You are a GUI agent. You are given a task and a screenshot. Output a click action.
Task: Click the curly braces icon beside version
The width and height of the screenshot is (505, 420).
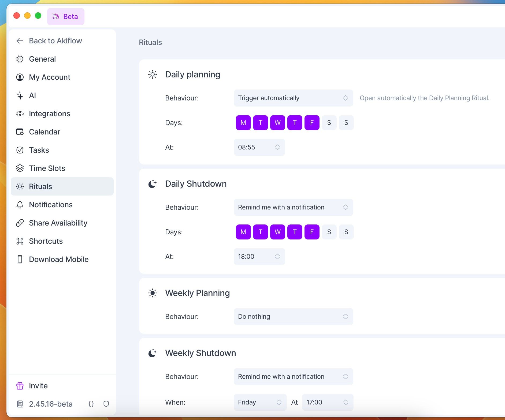point(91,404)
